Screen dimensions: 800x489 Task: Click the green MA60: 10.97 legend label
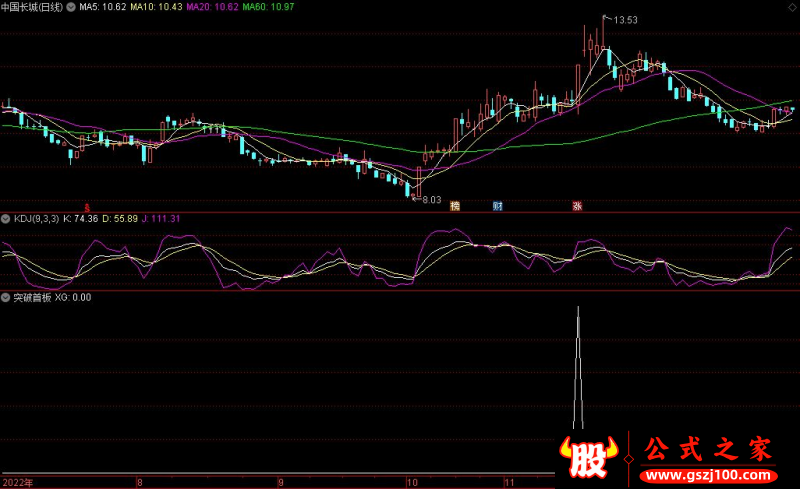tap(269, 7)
